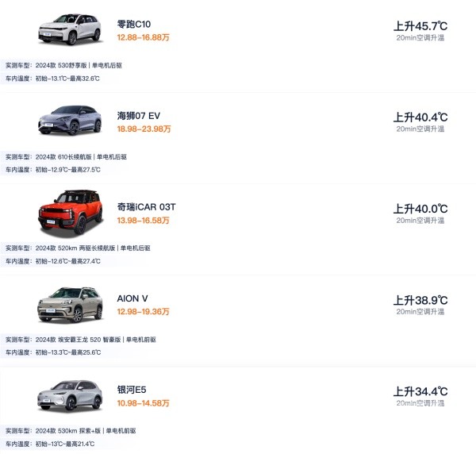This screenshot has height=454, width=476.
Task: Open the 海狮07 EV car thumbnail
Action: tap(70, 121)
